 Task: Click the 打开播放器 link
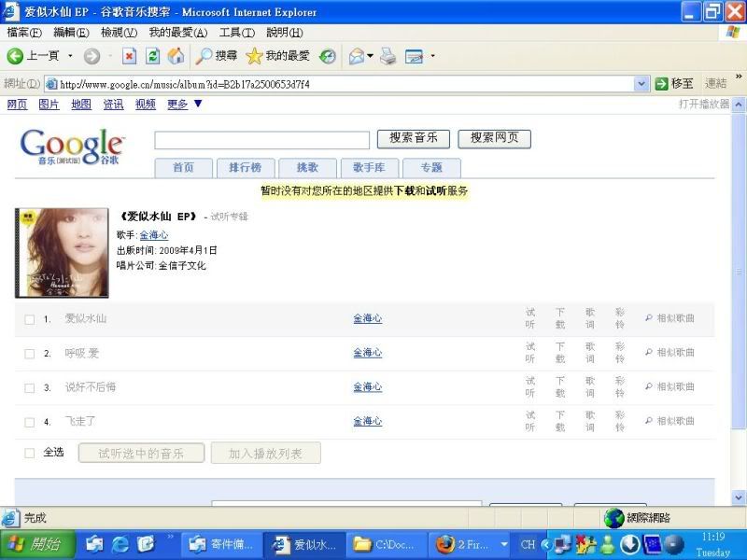[x=704, y=104]
